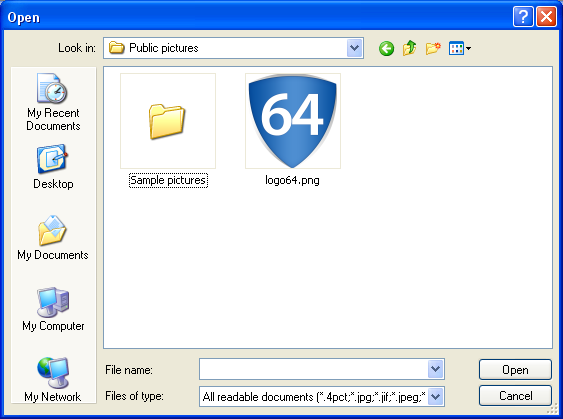Viewport: 563px width, 419px height.
Task: Select My Documents in the sidebar
Action: [53, 238]
